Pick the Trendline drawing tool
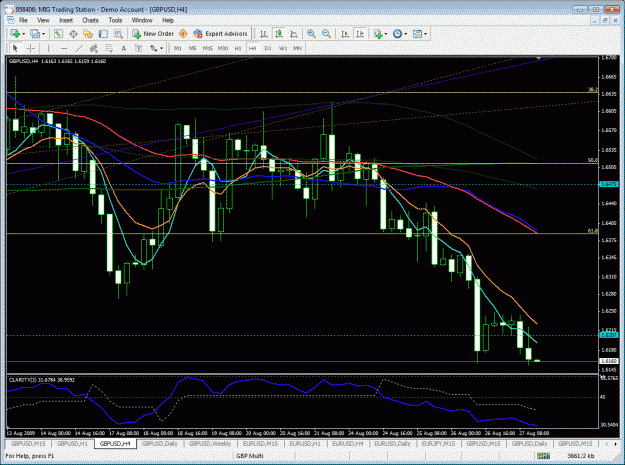625x465 pixels. coord(79,48)
